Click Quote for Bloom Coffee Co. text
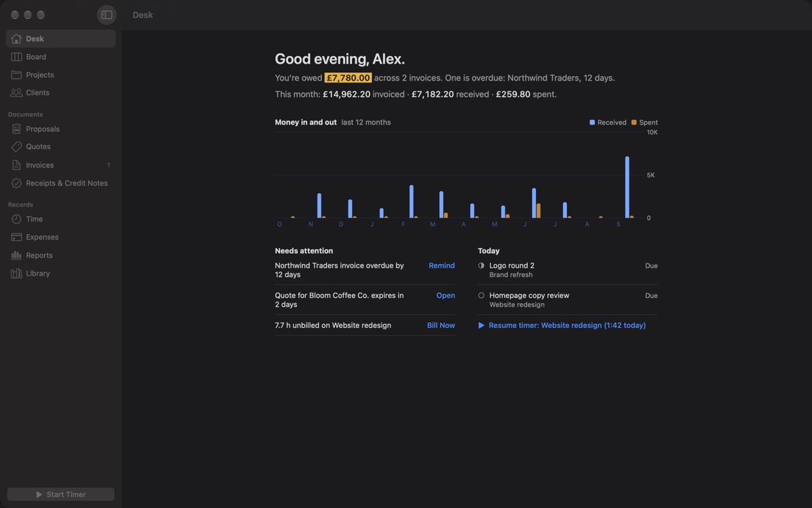The image size is (812, 508). pyautogui.click(x=339, y=300)
